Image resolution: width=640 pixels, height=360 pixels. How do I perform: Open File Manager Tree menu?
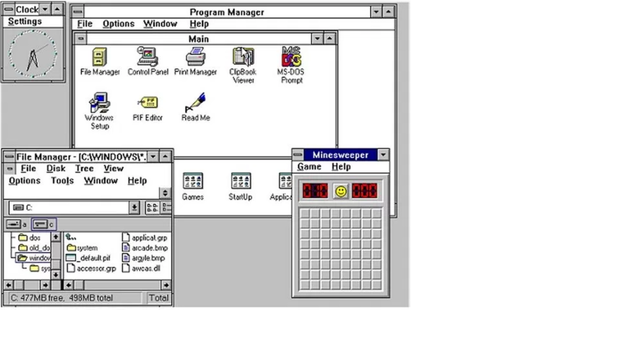coord(84,169)
